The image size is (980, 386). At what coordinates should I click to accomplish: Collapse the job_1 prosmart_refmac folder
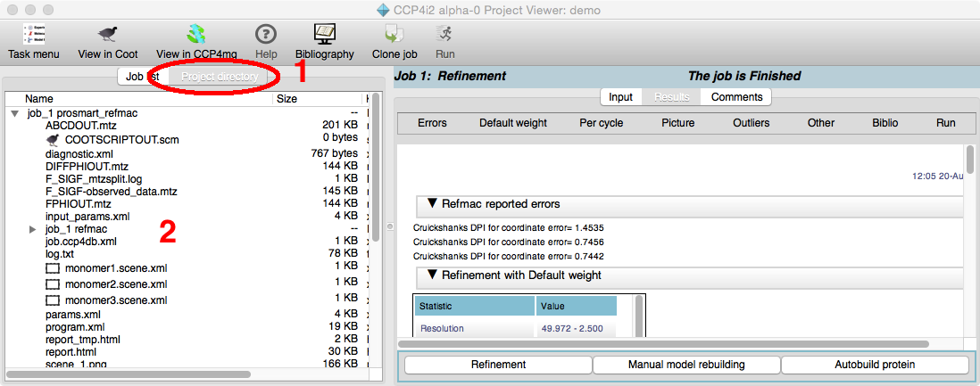(x=15, y=114)
